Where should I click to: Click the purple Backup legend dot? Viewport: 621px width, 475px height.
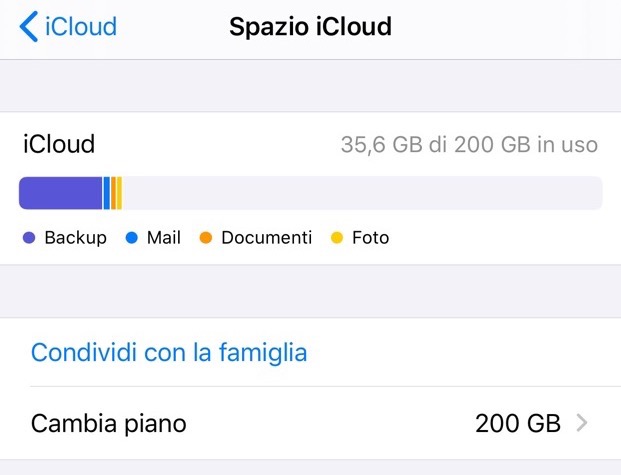coord(29,238)
